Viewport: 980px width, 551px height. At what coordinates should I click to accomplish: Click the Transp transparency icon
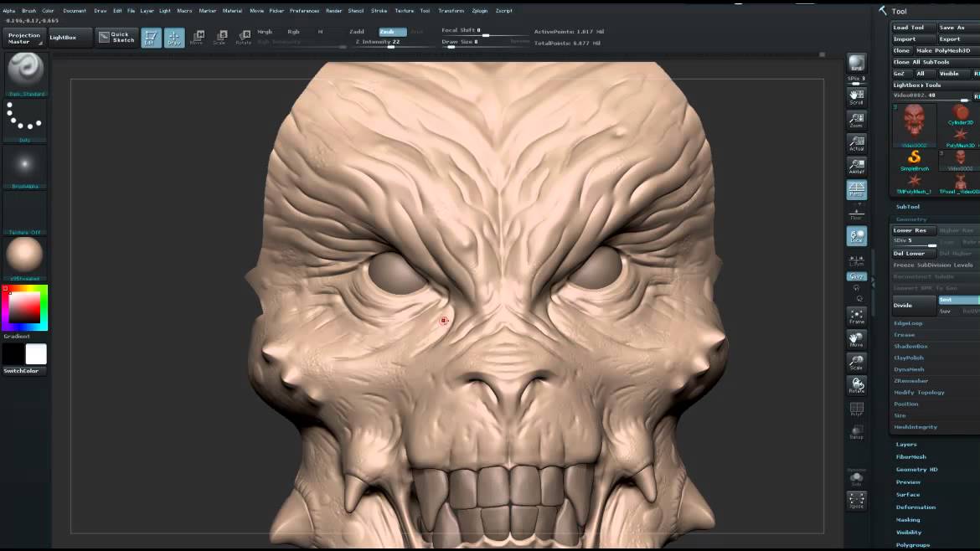pyautogui.click(x=856, y=432)
